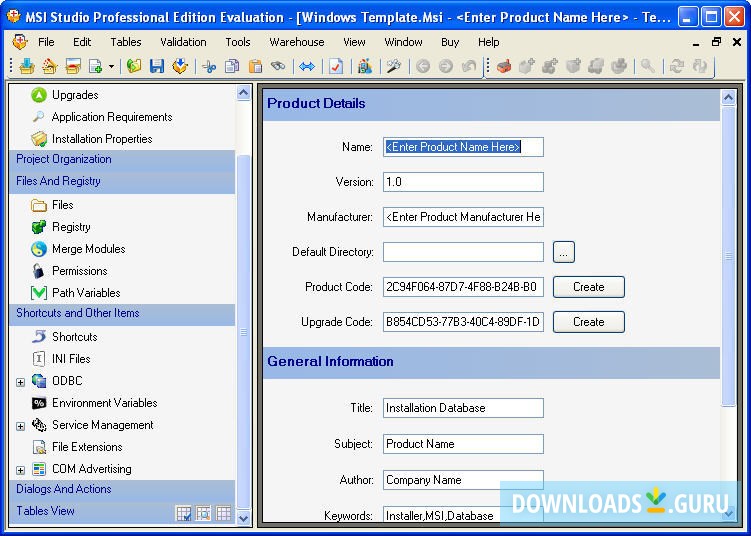This screenshot has height=536, width=751.
Task: Click the Cut scissors icon
Action: point(209,66)
